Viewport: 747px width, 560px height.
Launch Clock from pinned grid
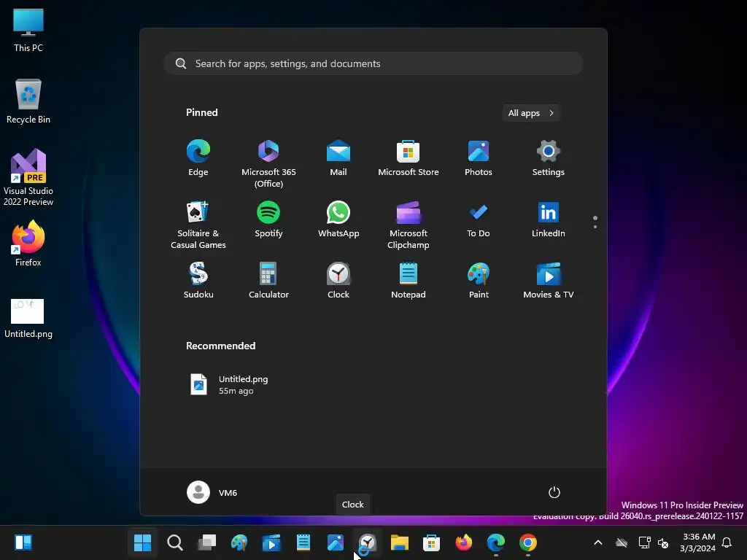(338, 281)
